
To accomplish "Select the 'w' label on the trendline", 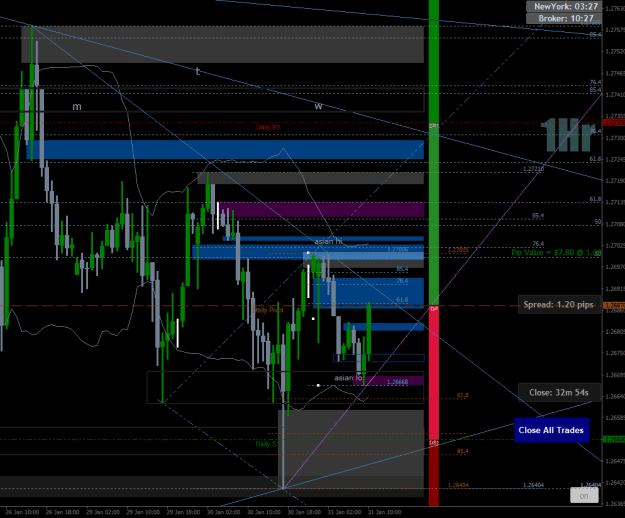I will (318, 106).
